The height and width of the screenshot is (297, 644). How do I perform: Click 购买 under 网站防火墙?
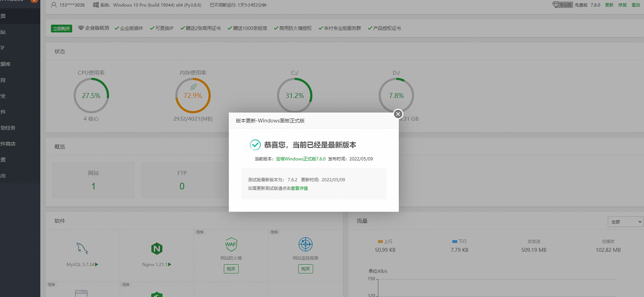[231, 269]
